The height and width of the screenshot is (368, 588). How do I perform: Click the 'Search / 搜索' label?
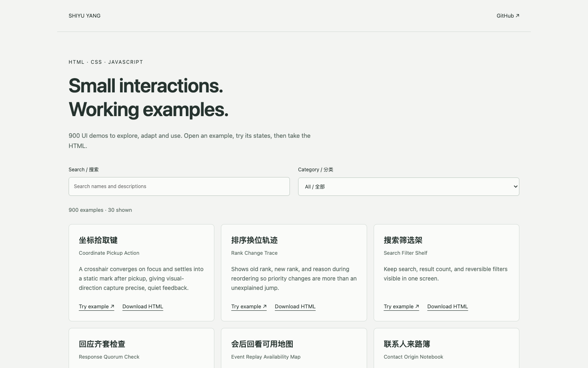pyautogui.click(x=84, y=170)
